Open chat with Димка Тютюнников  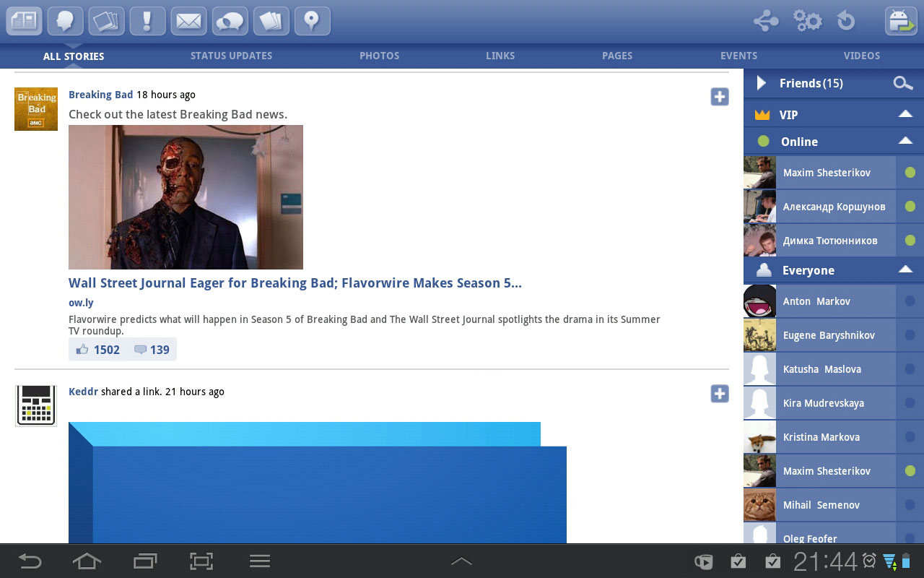pyautogui.click(x=834, y=241)
